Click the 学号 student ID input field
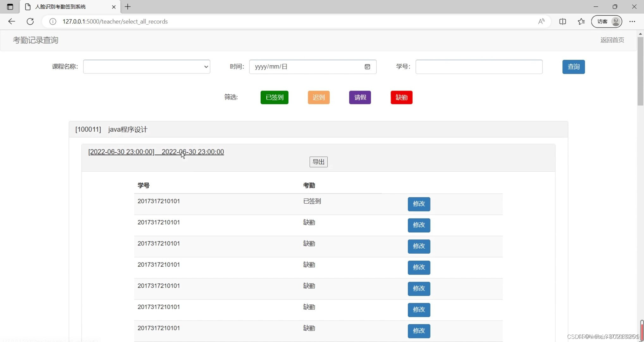Viewport: 644px width, 342px height. (479, 67)
